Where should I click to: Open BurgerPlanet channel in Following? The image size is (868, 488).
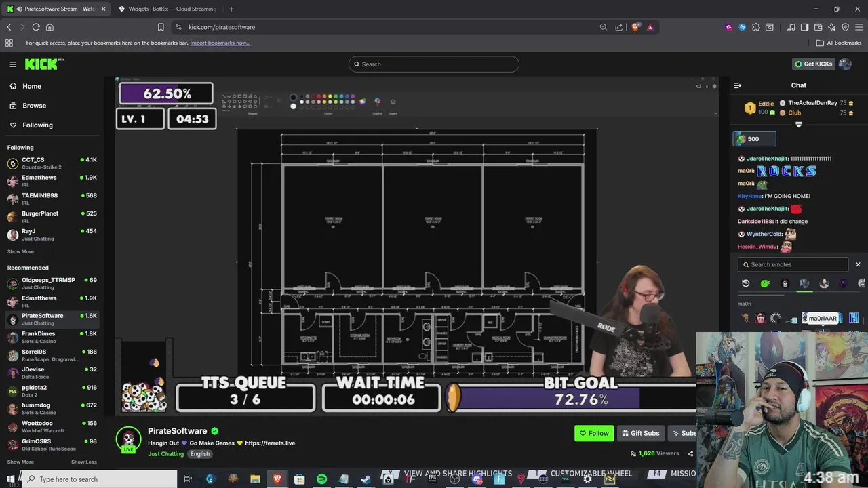click(52, 217)
